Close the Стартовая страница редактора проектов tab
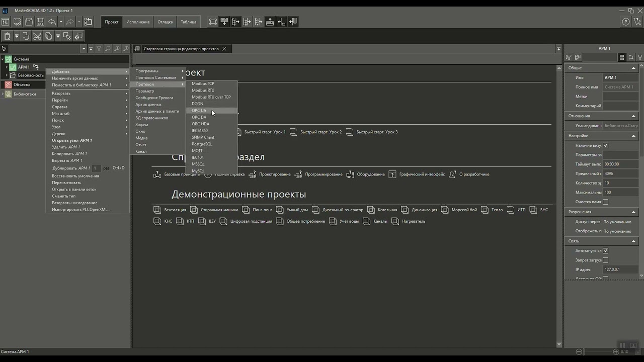644x362 pixels. click(224, 49)
